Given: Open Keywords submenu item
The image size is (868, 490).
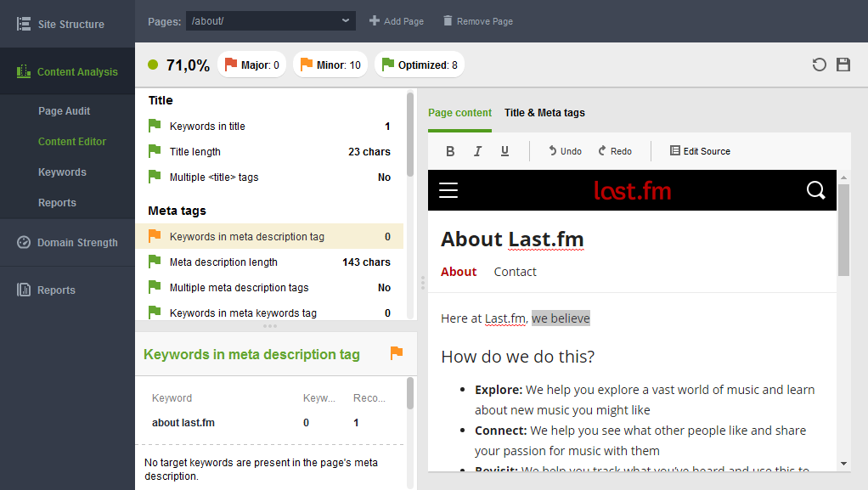Looking at the screenshot, I should click(62, 172).
